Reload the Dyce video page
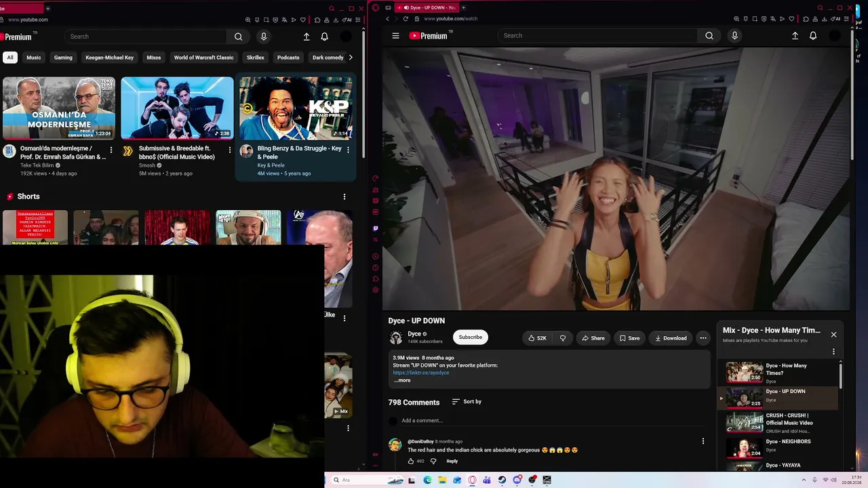The width and height of the screenshot is (868, 488). click(406, 19)
